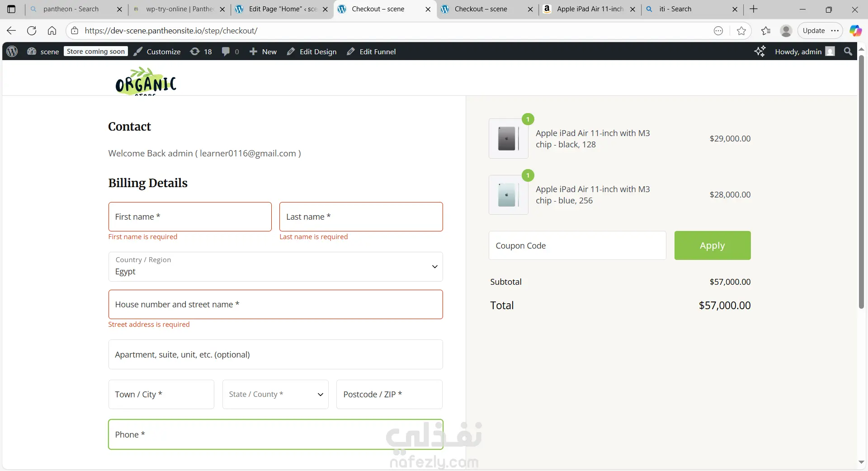Click the Billing Details heading

pyautogui.click(x=148, y=183)
